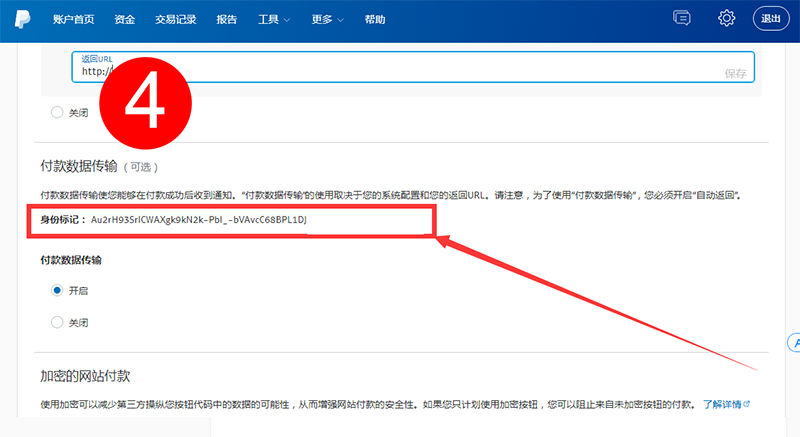Click into the 返回URL input field
Viewport: 800px width, 437px height.
pos(400,71)
